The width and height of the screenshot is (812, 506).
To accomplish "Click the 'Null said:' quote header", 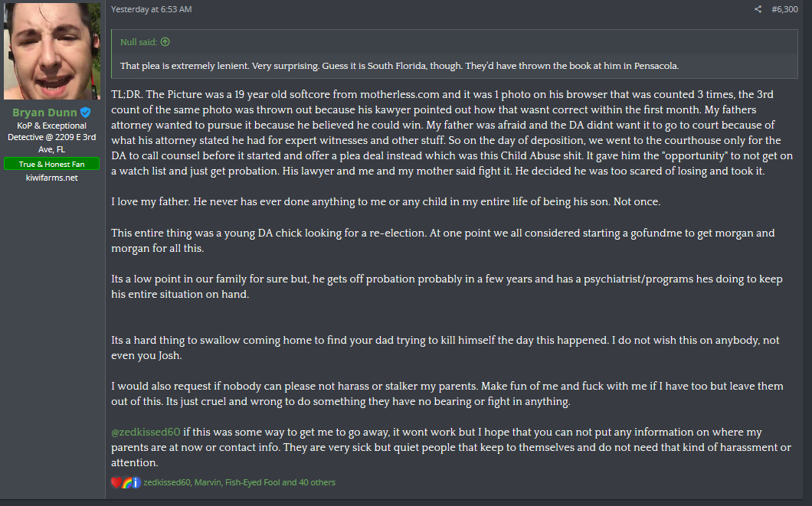I will coord(138,42).
